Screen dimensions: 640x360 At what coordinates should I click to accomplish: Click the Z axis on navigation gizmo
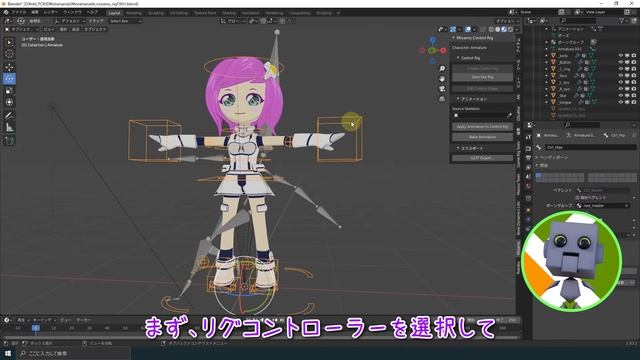pos(433,40)
